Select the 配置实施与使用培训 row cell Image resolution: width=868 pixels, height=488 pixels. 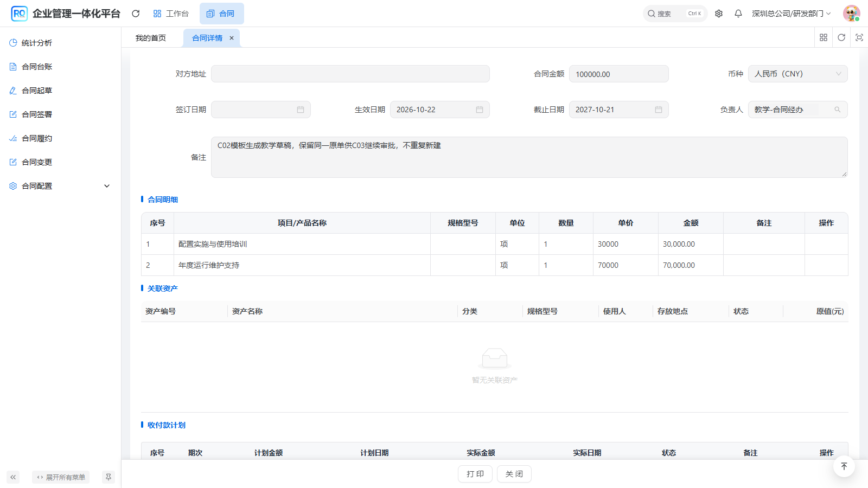(302, 244)
